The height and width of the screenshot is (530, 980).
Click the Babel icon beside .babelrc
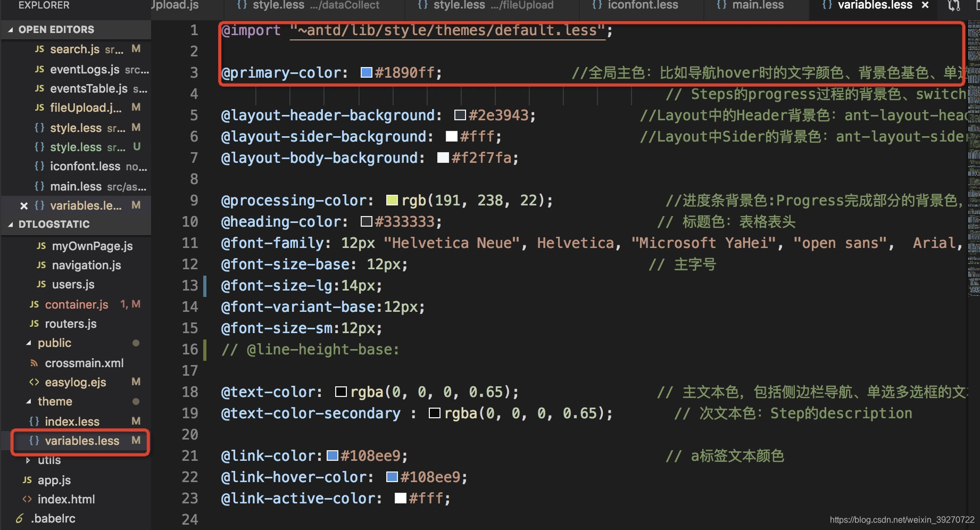[x=20, y=519]
